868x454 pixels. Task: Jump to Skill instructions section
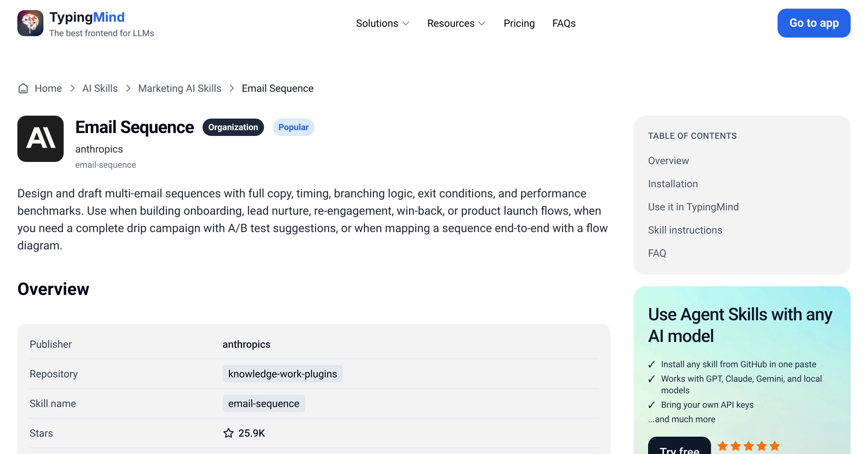[685, 230]
